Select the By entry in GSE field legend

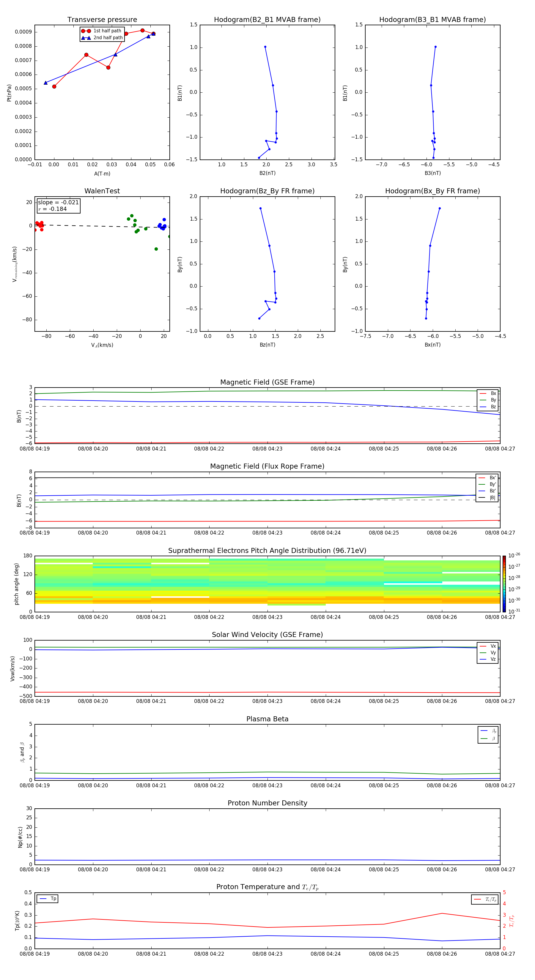(x=488, y=400)
